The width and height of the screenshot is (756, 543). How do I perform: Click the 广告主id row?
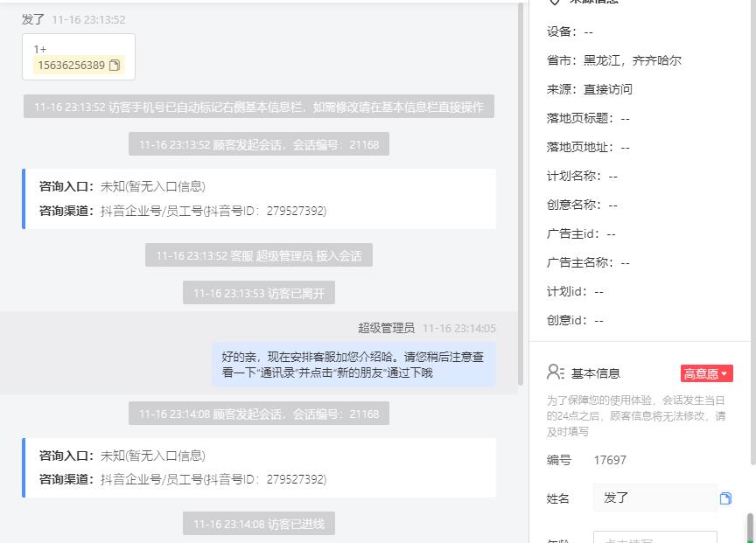click(x=581, y=234)
